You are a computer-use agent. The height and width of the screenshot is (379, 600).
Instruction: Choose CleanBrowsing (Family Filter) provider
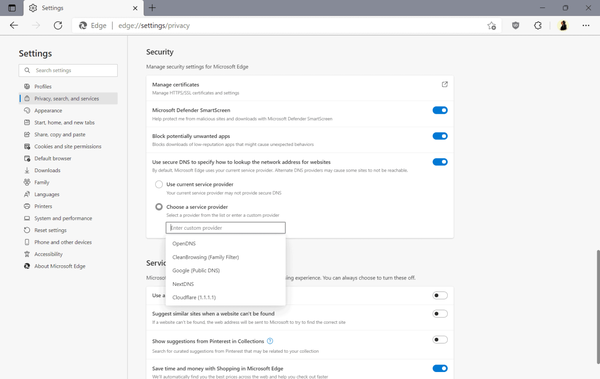tap(225, 257)
